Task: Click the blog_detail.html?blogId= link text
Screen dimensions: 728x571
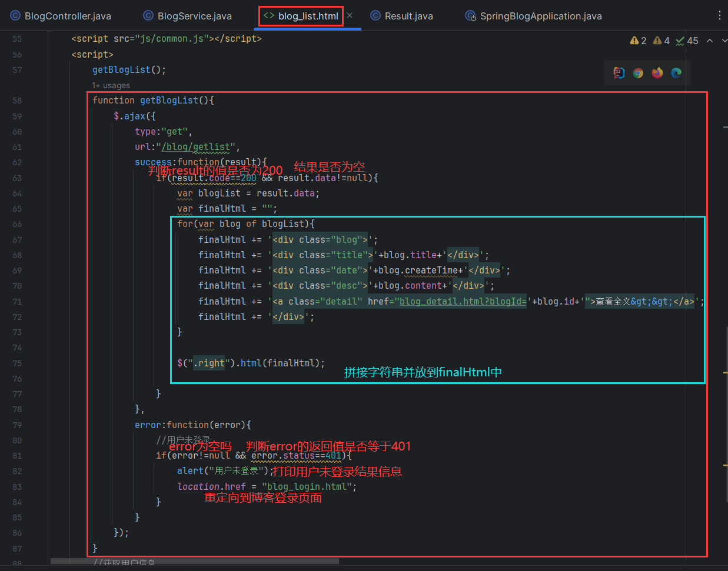Action: click(x=463, y=302)
